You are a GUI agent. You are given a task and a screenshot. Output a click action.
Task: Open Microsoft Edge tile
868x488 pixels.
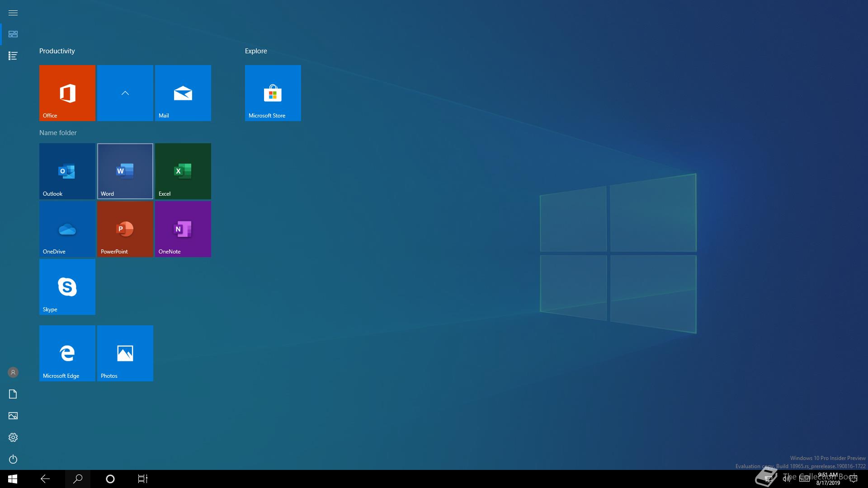(67, 353)
